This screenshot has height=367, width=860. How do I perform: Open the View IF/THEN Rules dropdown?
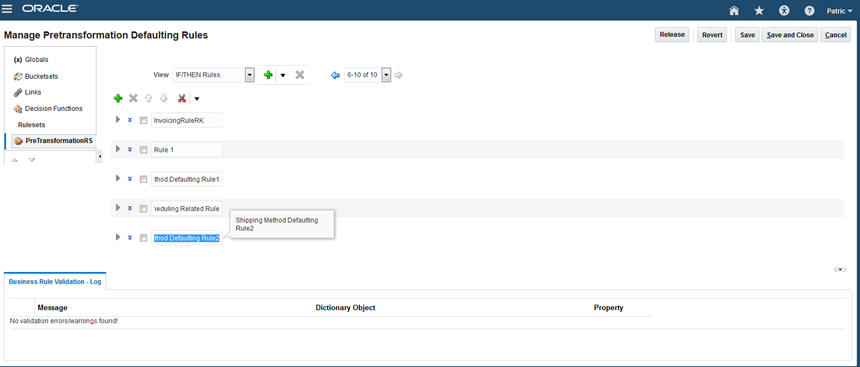[x=250, y=75]
